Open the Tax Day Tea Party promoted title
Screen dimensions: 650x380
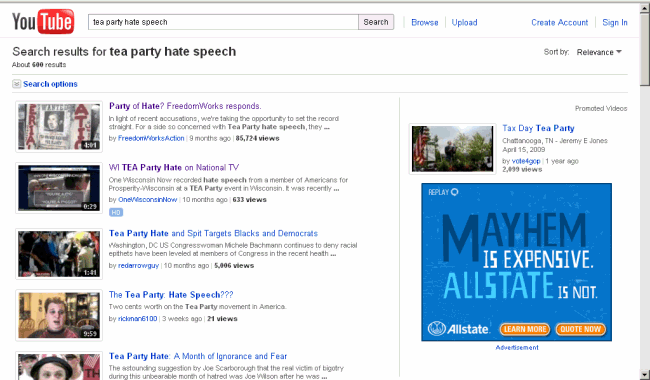(x=538, y=128)
